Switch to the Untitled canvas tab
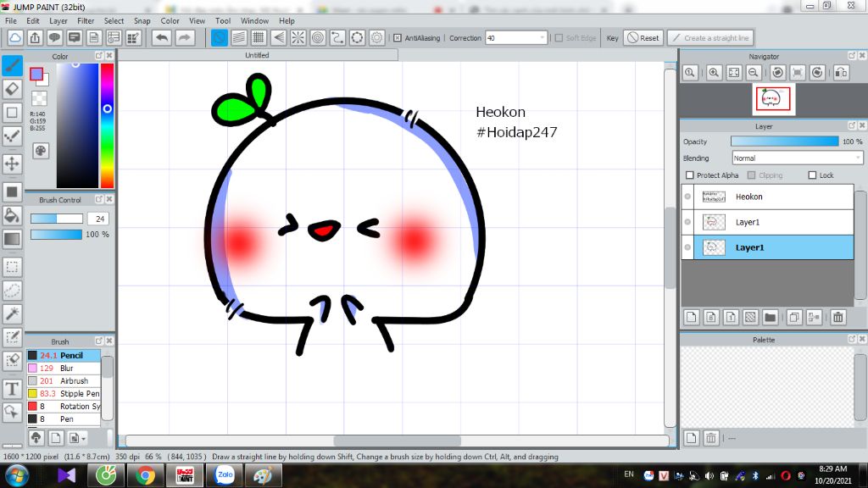868x488 pixels. pyautogui.click(x=257, y=55)
